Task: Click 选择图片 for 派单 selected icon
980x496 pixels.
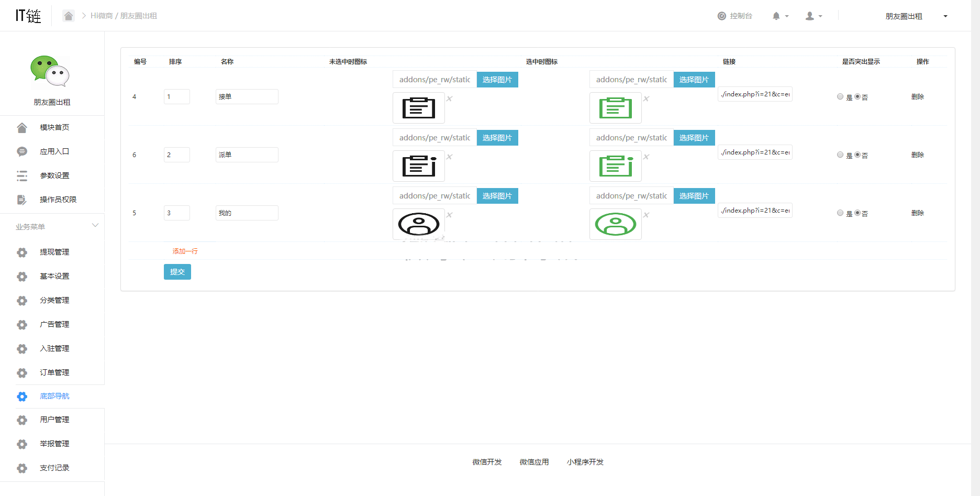Action: [694, 138]
